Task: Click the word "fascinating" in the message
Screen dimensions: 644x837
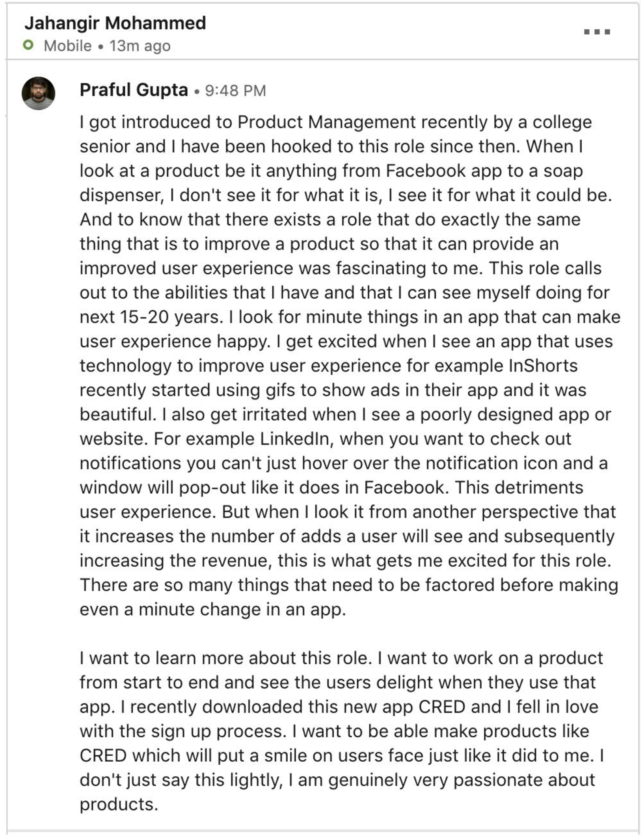Action: click(381, 268)
